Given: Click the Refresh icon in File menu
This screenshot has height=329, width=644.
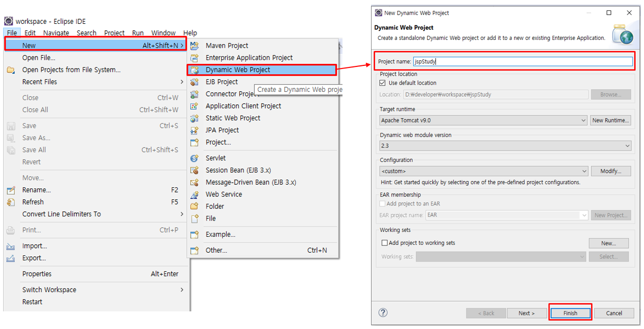Looking at the screenshot, I should tap(11, 202).
